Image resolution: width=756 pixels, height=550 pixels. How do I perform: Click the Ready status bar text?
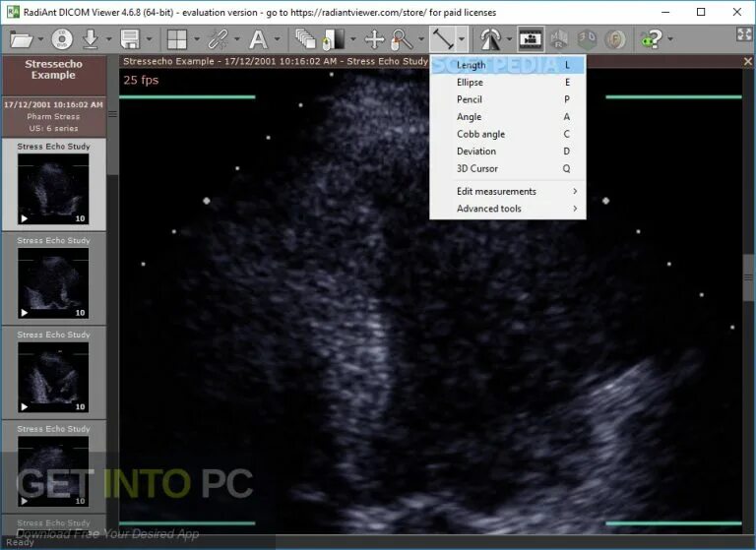[21, 542]
